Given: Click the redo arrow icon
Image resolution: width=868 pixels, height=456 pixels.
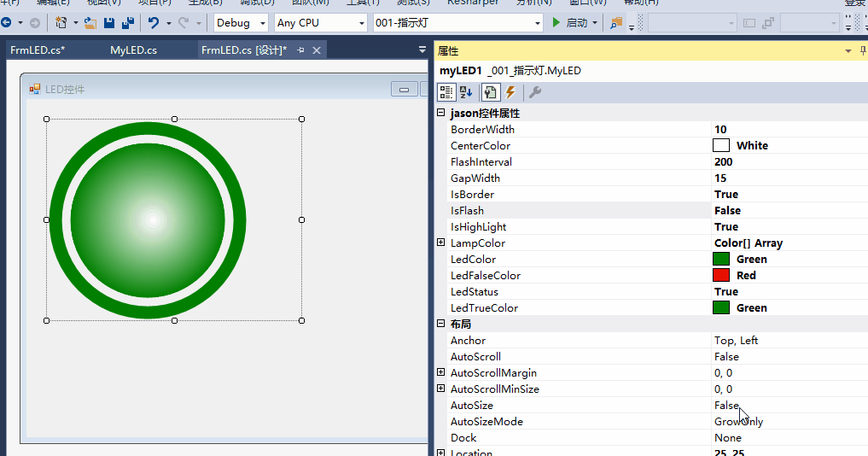Looking at the screenshot, I should (184, 23).
